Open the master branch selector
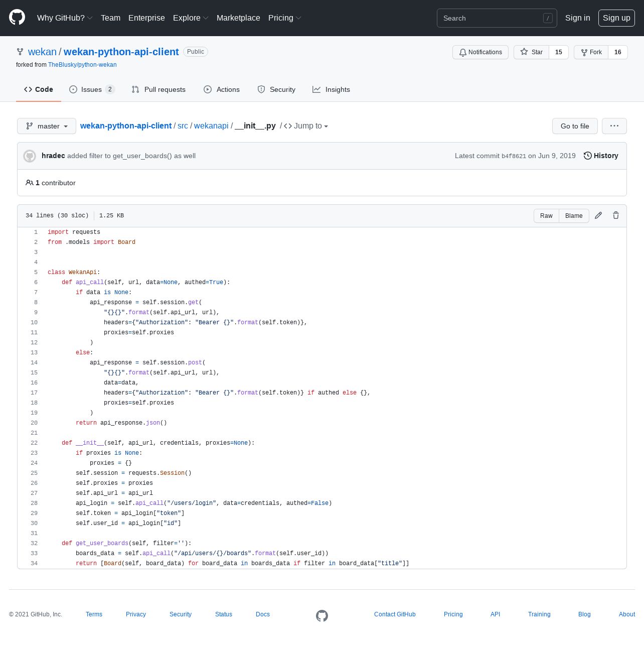This screenshot has width=644, height=647. [x=47, y=126]
